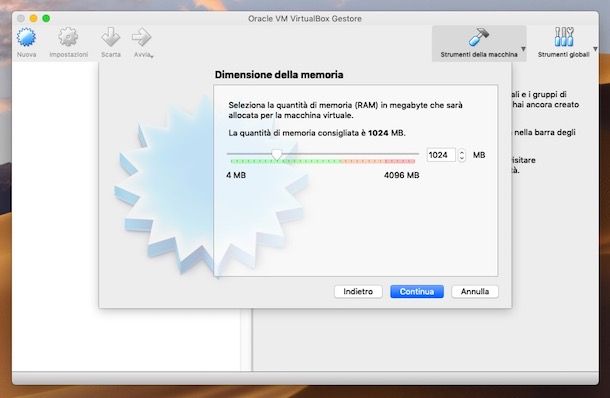The height and width of the screenshot is (398, 610).
Task: Cancel the wizard with Annulla
Action: click(x=475, y=291)
